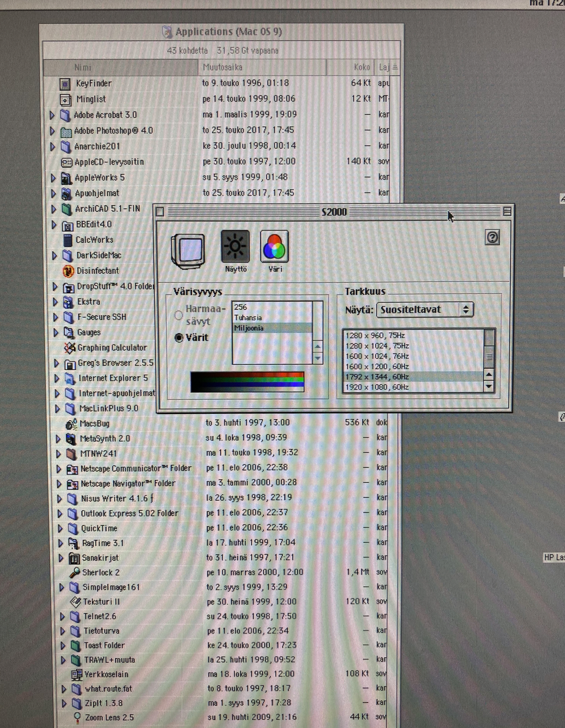Click the Sherlock 2 magnifier icon
Screen dimensions: 565x728
click(75, 573)
